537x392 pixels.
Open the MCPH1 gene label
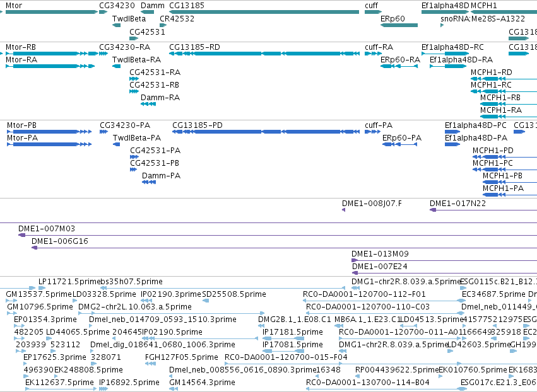click(483, 6)
